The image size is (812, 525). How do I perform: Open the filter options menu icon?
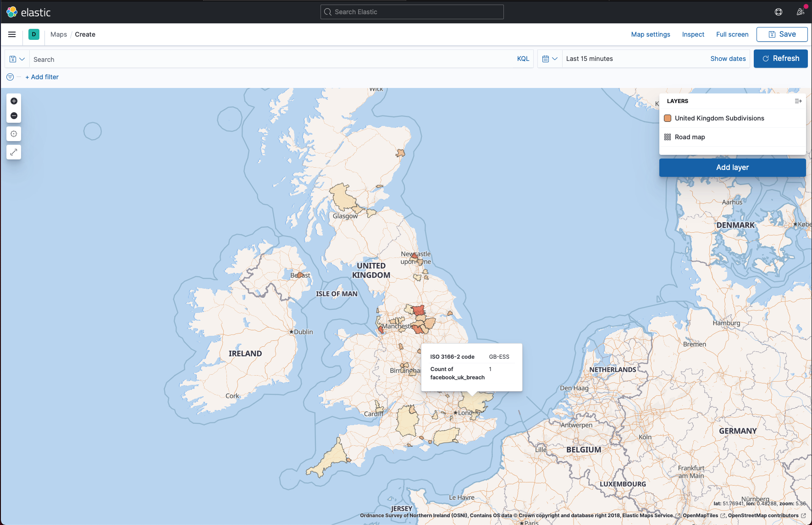pyautogui.click(x=10, y=77)
